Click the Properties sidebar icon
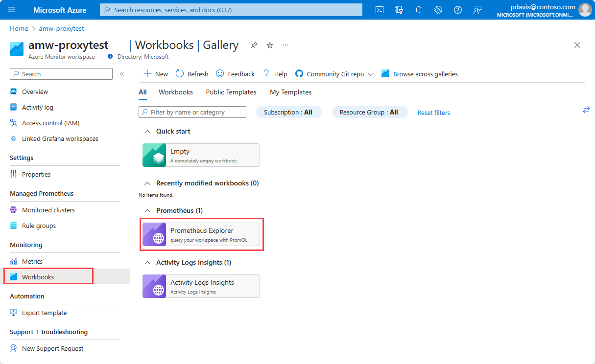 click(x=14, y=174)
